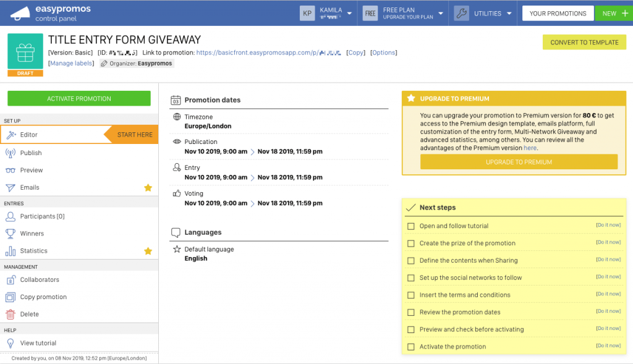Image resolution: width=633 pixels, height=364 pixels.
Task: Check 'Activate the promotion' checkbox
Action: coord(411,347)
